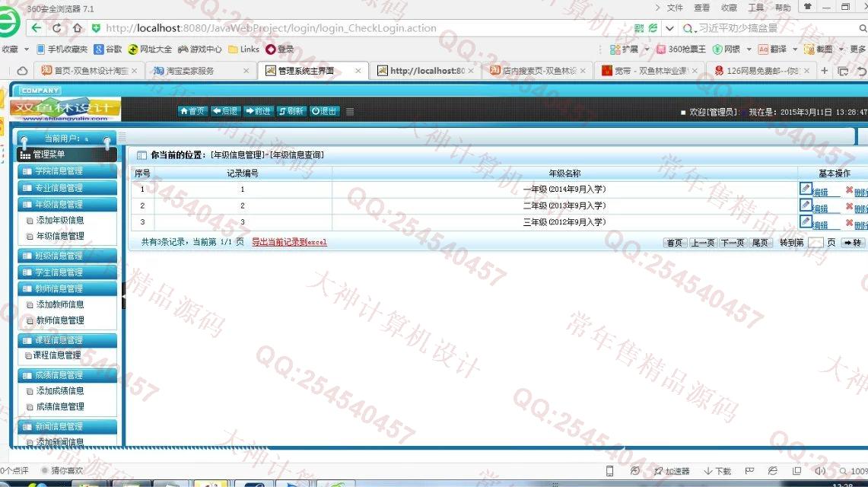Click the 后退 button in app toolbar
This screenshot has height=487, width=868.
pyautogui.click(x=225, y=111)
